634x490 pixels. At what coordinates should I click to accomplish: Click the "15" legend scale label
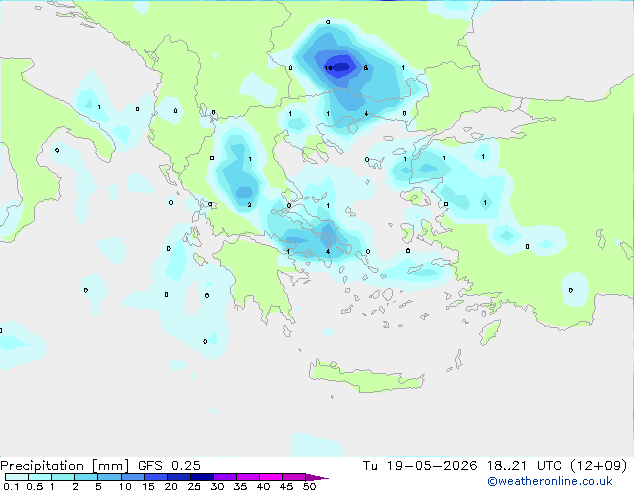click(x=148, y=486)
